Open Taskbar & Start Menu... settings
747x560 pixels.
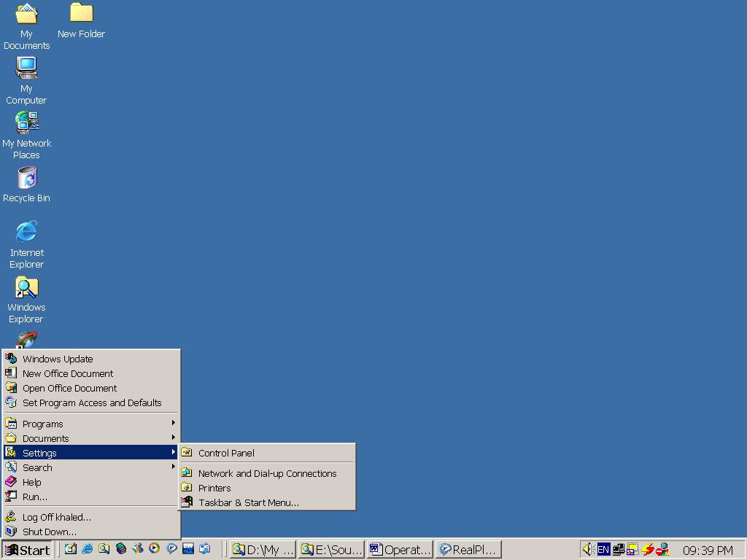[x=267, y=502]
